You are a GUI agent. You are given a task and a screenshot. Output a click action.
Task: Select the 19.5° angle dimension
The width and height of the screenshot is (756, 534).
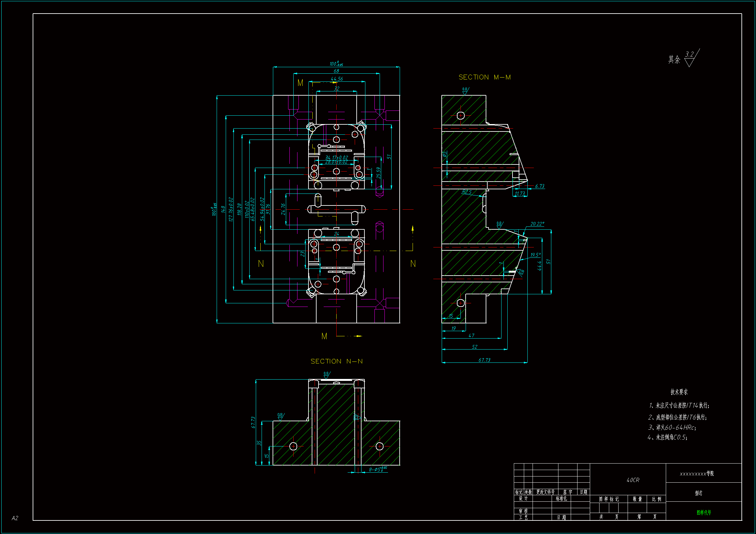coord(535,255)
